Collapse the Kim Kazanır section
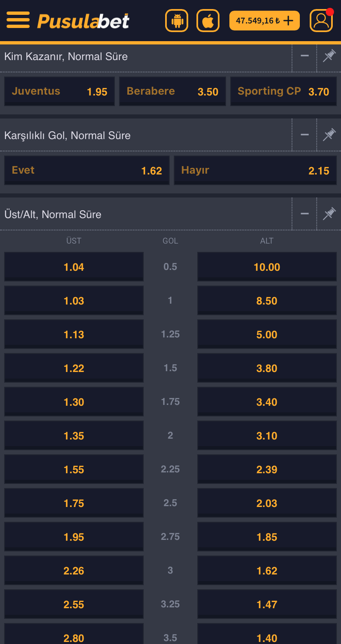Viewport: 341px width, 644px height. 304,56
